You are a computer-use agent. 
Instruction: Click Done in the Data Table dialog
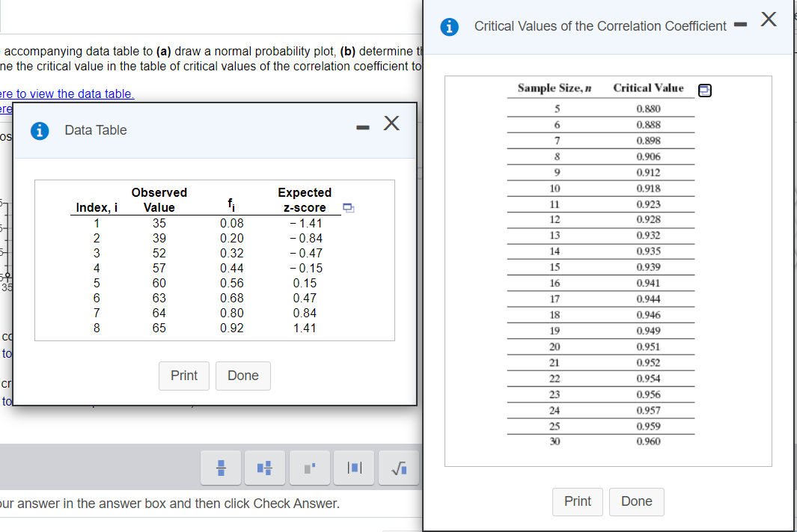tap(242, 376)
